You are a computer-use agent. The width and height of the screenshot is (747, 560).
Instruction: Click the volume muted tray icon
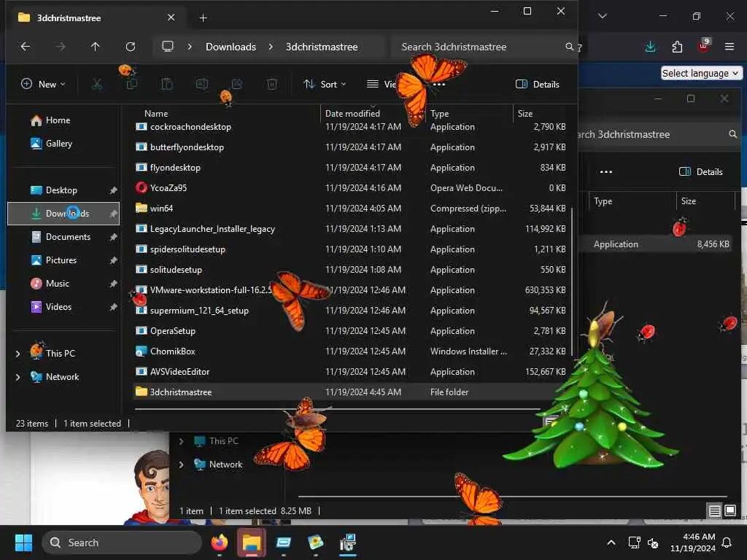click(x=653, y=542)
